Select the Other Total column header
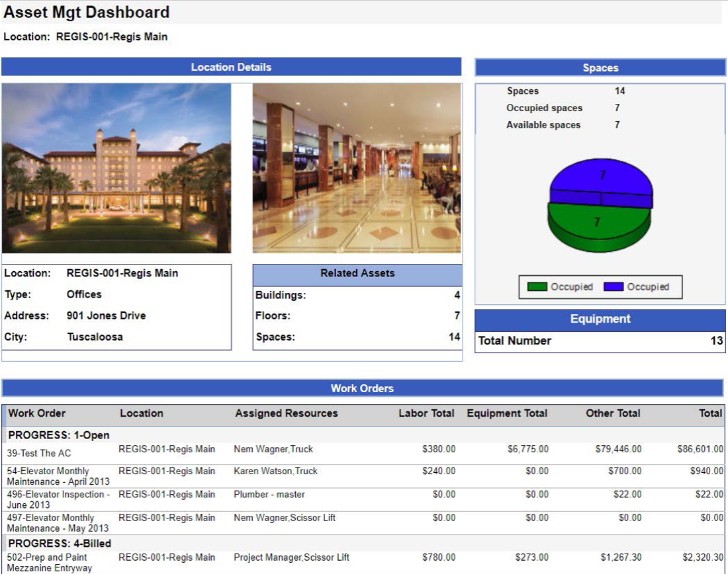Screen dimensions: 728x574 point(613,413)
